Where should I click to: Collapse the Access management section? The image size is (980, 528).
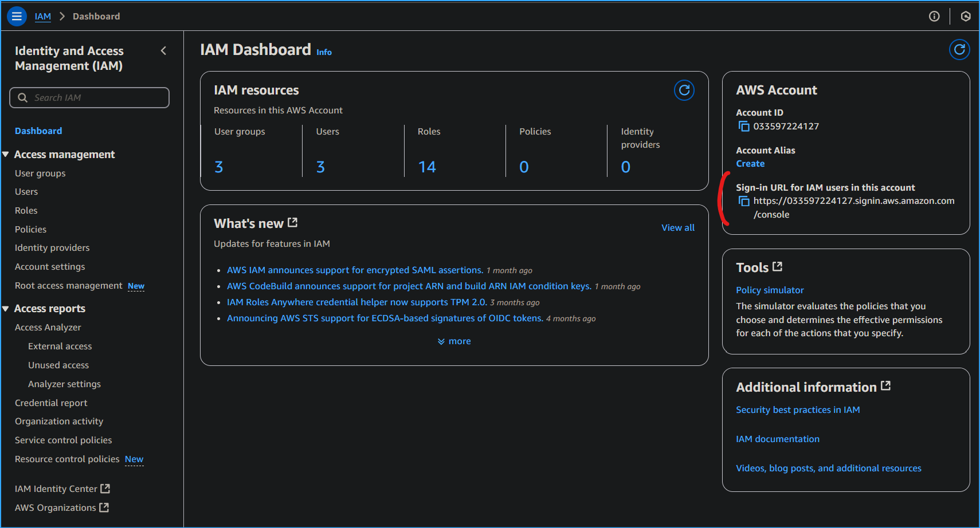pos(6,154)
